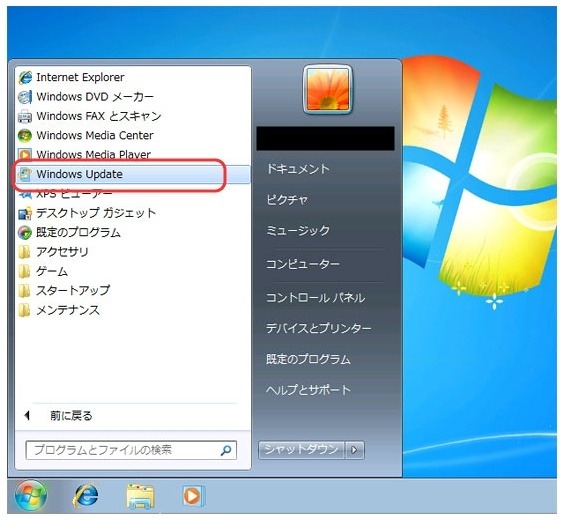Expand the ゲーム folder label
The image size is (564, 520).
[52, 272]
